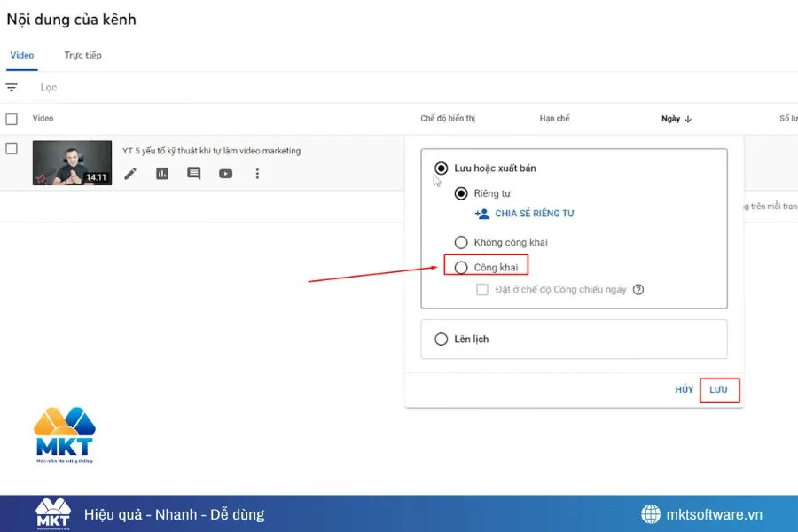Select the Không công khai option
Viewport: 798px width, 532px height.
tap(461, 241)
